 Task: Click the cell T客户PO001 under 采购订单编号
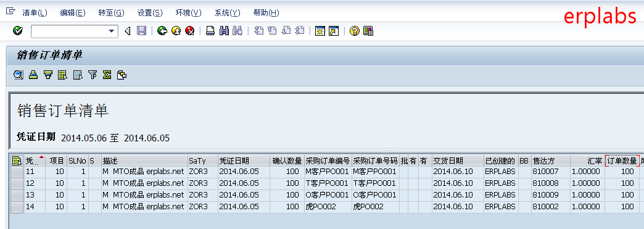[x=328, y=183]
